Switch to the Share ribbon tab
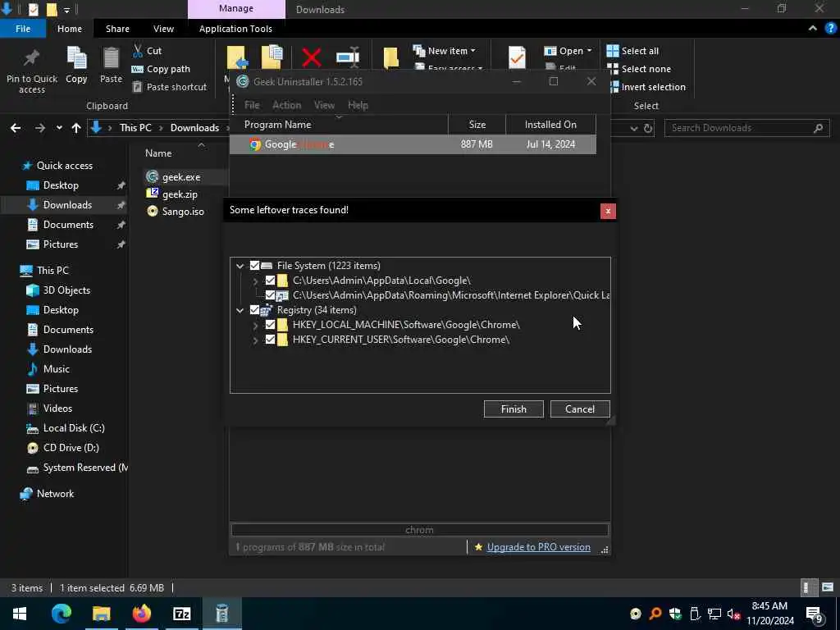The image size is (840, 630). [x=117, y=29]
